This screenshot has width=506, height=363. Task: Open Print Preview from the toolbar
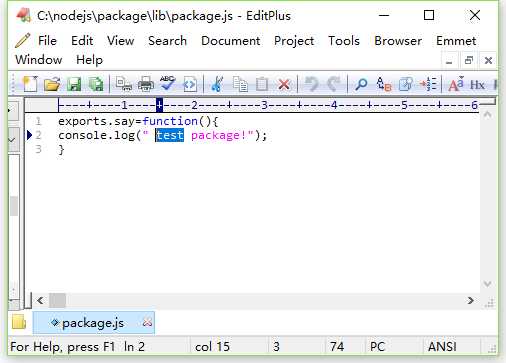[123, 84]
